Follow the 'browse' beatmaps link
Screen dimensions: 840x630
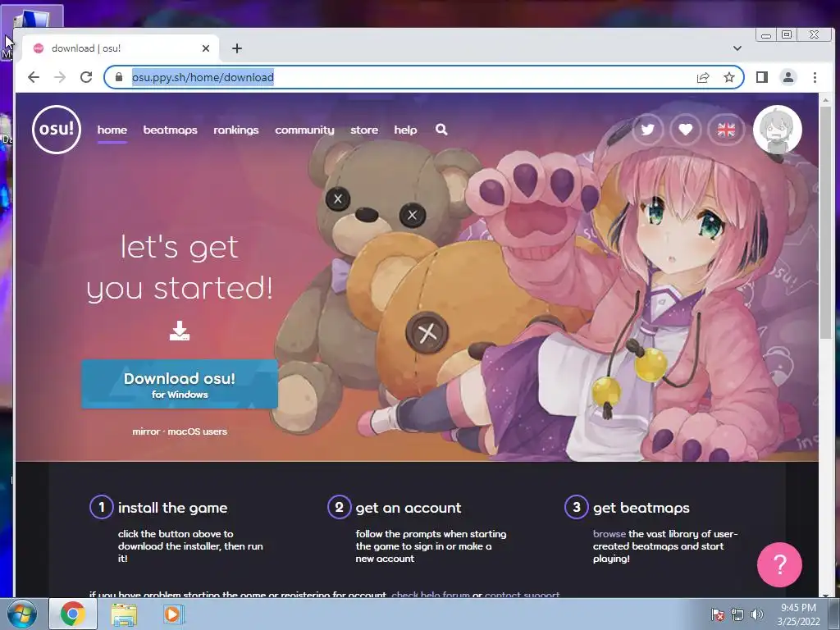[x=609, y=533]
